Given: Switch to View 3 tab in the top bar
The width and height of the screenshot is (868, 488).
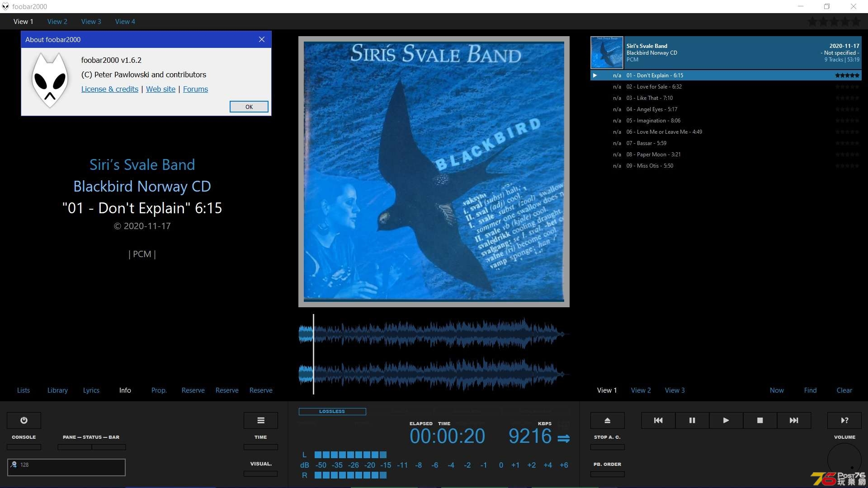Looking at the screenshot, I should point(91,21).
